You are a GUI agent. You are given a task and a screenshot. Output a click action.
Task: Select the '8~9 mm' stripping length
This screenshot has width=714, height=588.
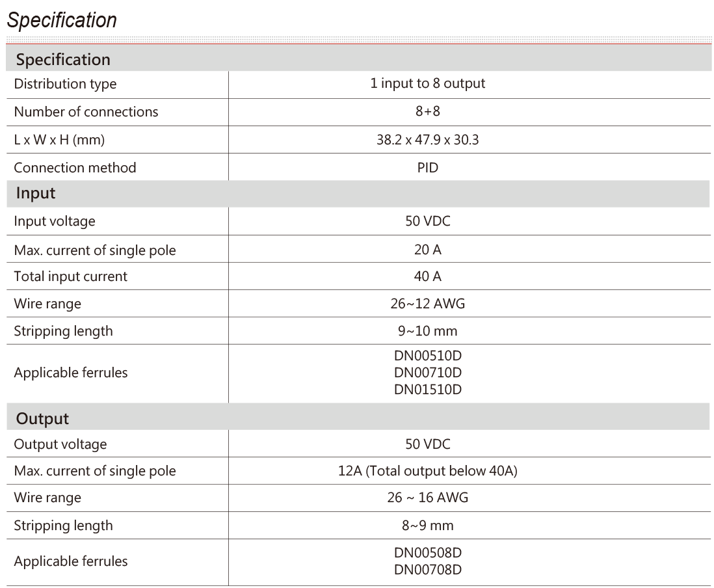428,526
